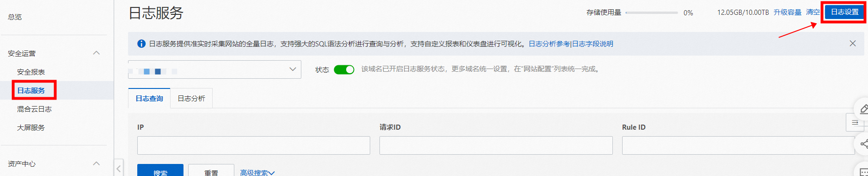The image size is (868, 176).
Task: Open 混合云日志 in the sidebar
Action: tap(34, 109)
